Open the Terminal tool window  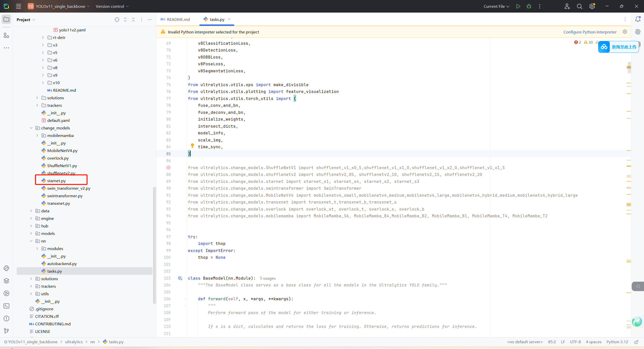point(6,306)
